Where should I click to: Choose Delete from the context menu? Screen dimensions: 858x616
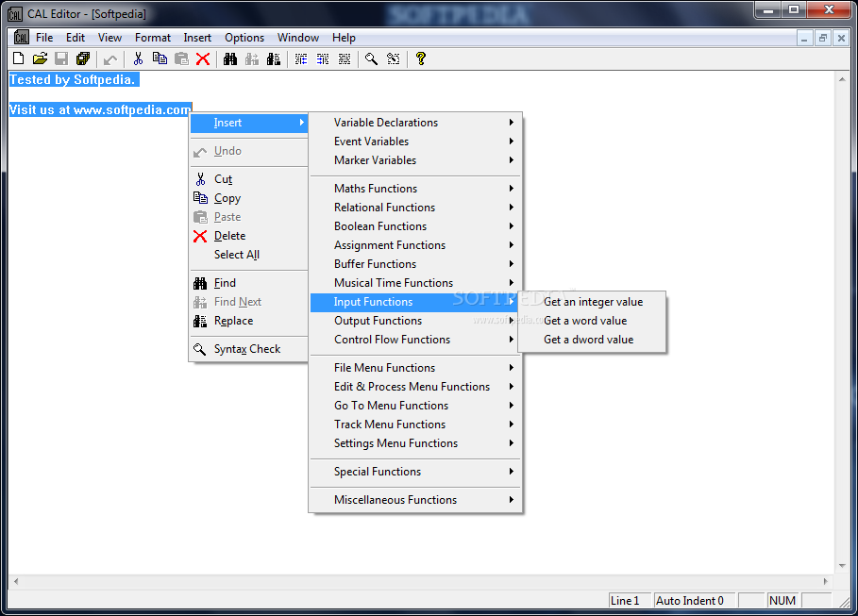[x=249, y=236]
